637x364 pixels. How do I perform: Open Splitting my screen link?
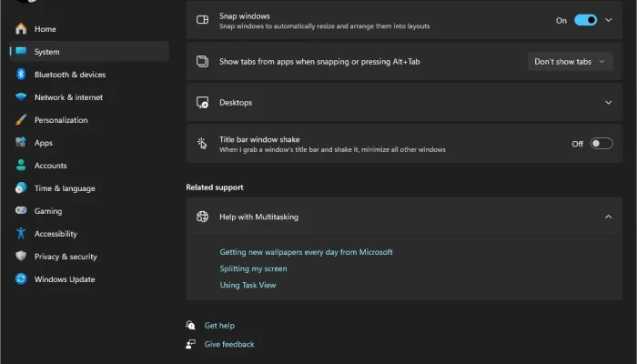[253, 268]
